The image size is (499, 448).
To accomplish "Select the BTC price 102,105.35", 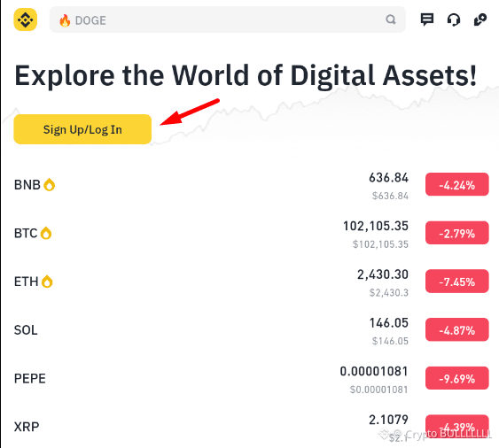I will [376, 227].
